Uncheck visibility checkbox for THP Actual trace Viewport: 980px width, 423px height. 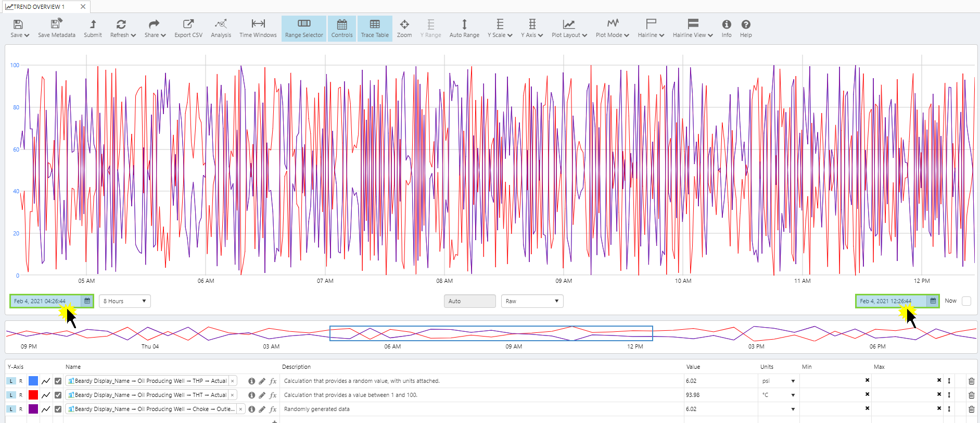coord(58,381)
